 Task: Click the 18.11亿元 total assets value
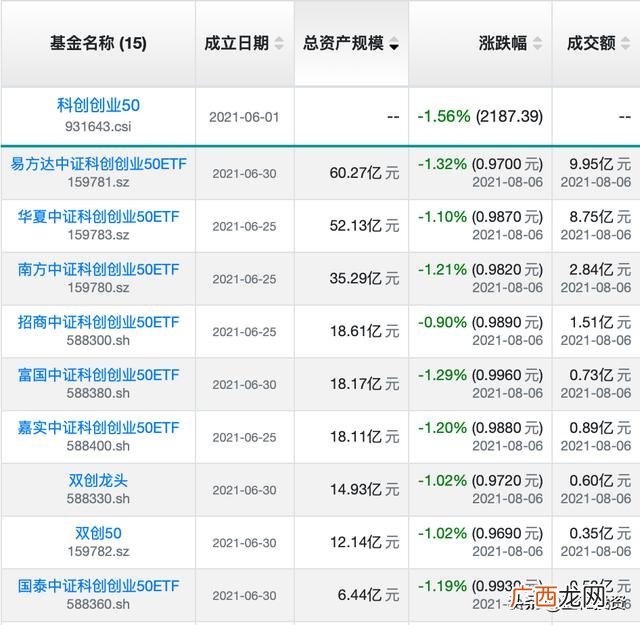point(364,436)
